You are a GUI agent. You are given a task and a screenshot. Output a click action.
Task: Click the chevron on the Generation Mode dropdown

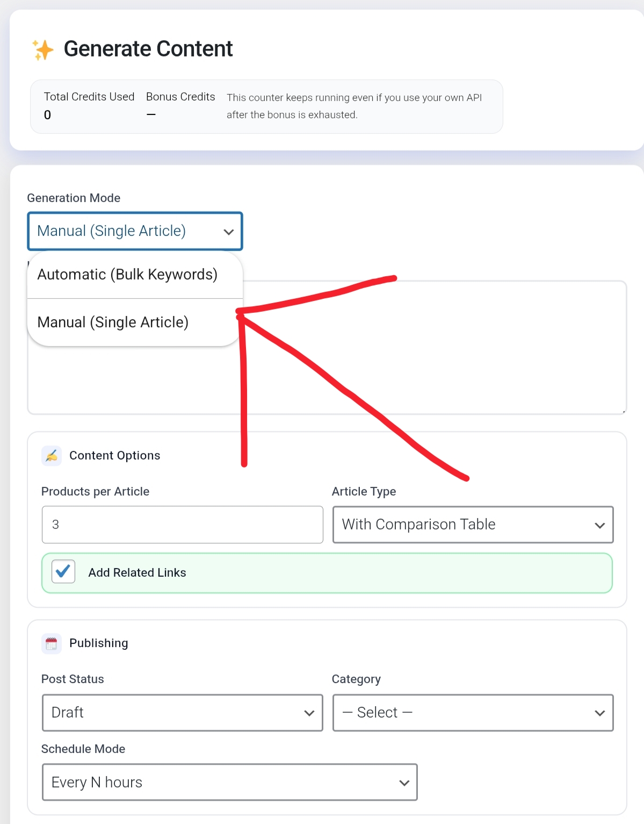pos(228,232)
